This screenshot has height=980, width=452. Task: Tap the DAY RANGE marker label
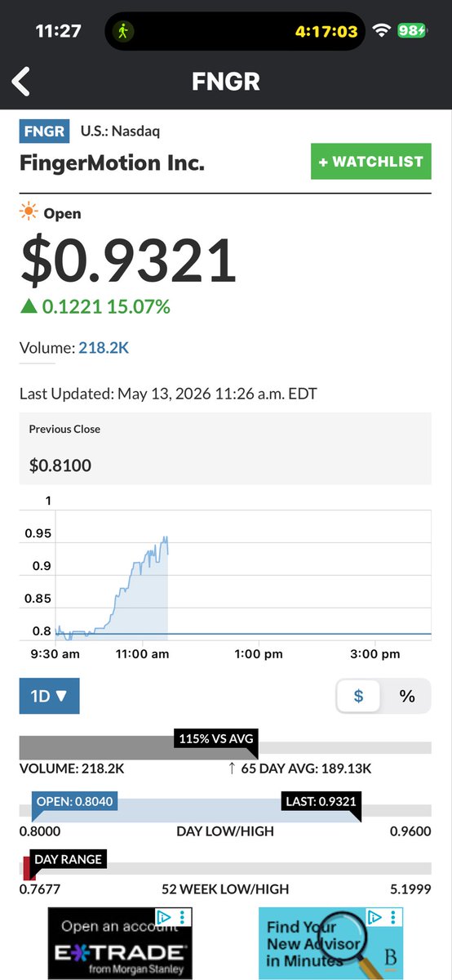coord(69,859)
